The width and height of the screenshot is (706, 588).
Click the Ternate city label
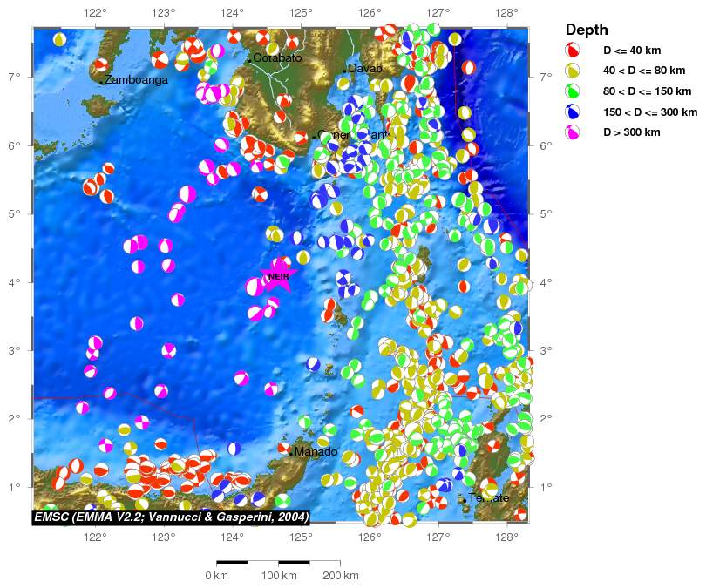(x=488, y=497)
